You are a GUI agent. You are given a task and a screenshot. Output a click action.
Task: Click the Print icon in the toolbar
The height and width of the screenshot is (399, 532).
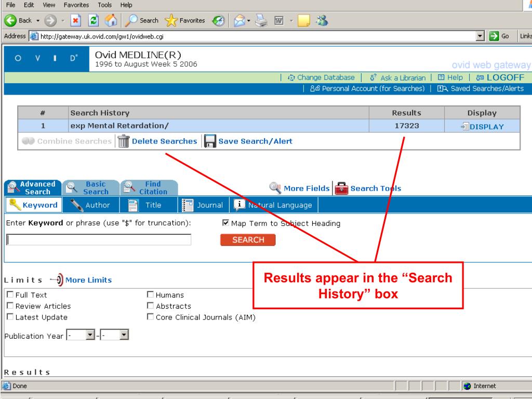tap(261, 21)
